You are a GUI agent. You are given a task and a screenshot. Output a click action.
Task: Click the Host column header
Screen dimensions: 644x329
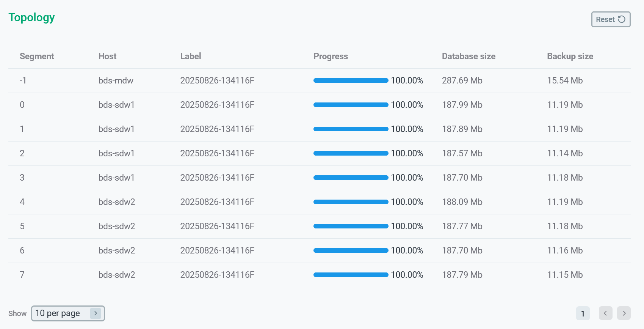pos(107,56)
